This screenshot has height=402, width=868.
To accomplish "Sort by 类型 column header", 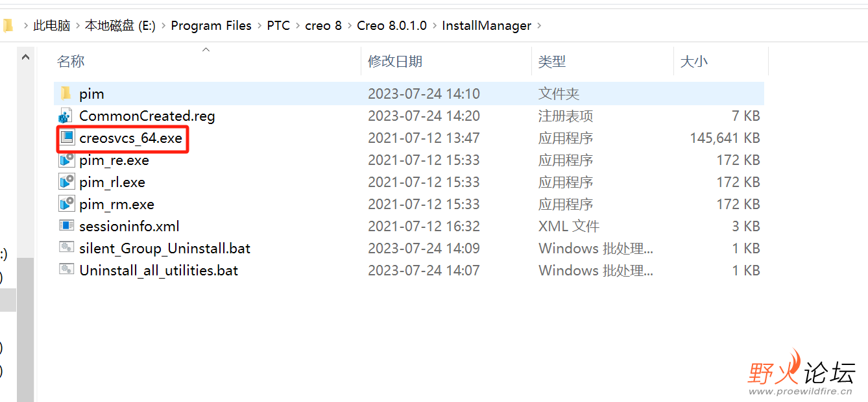I will (552, 62).
